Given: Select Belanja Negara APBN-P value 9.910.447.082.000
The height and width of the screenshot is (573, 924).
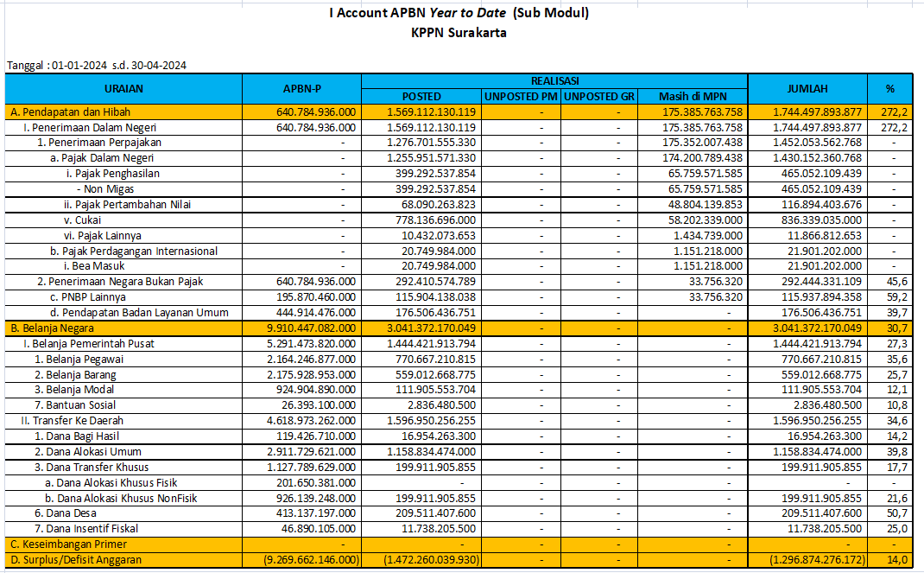Looking at the screenshot, I should point(311,328).
